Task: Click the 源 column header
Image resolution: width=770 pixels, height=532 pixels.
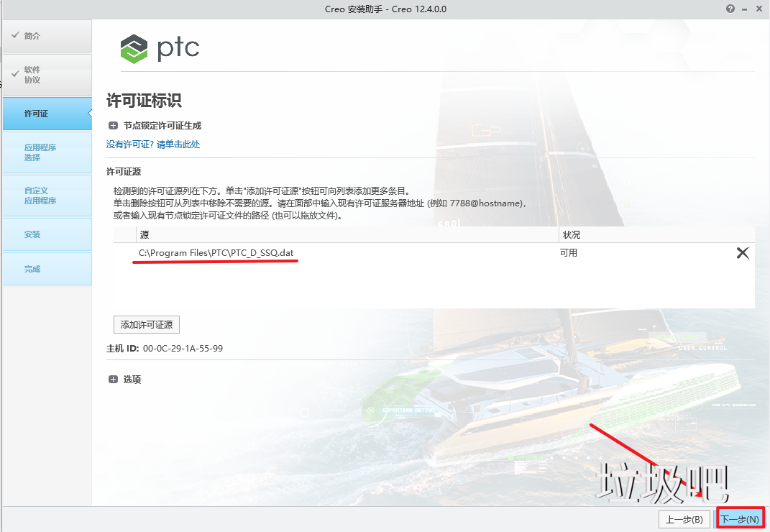Action: click(x=347, y=235)
